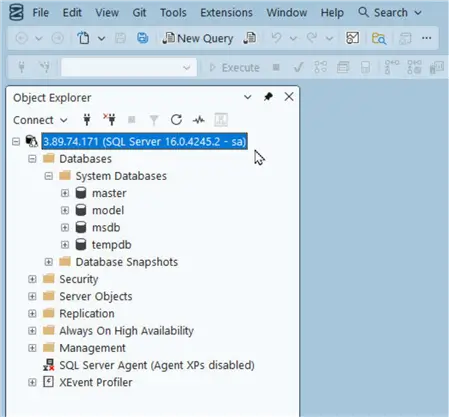Open the Undo history dropdown arrow
The height and width of the screenshot is (417, 449).
coord(293,39)
